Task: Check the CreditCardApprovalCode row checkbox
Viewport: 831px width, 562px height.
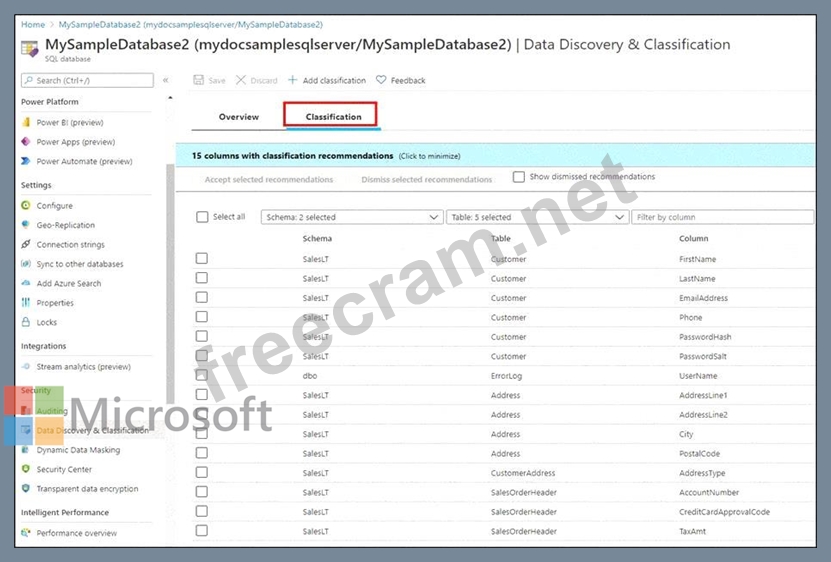Action: pos(201,511)
